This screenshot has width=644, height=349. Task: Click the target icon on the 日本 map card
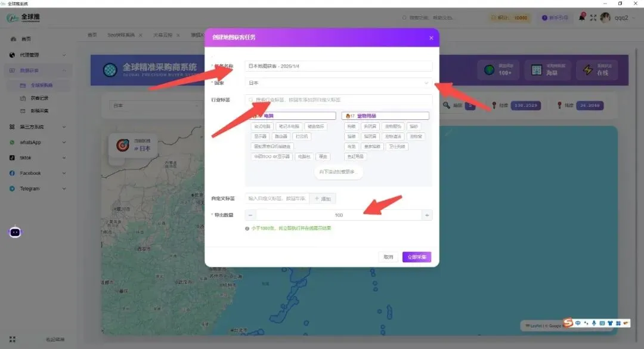click(122, 145)
